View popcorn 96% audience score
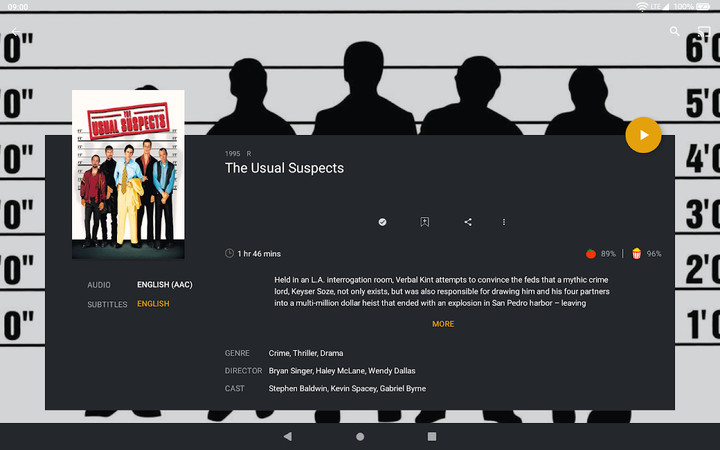 (647, 253)
